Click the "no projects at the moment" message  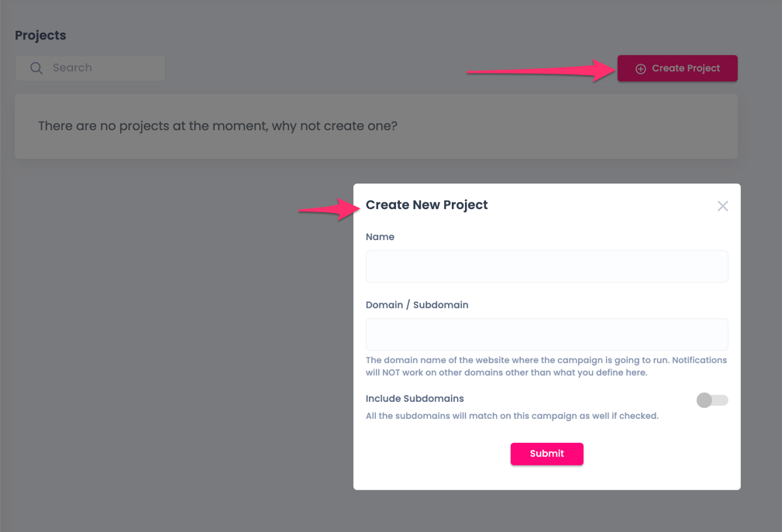(x=218, y=125)
